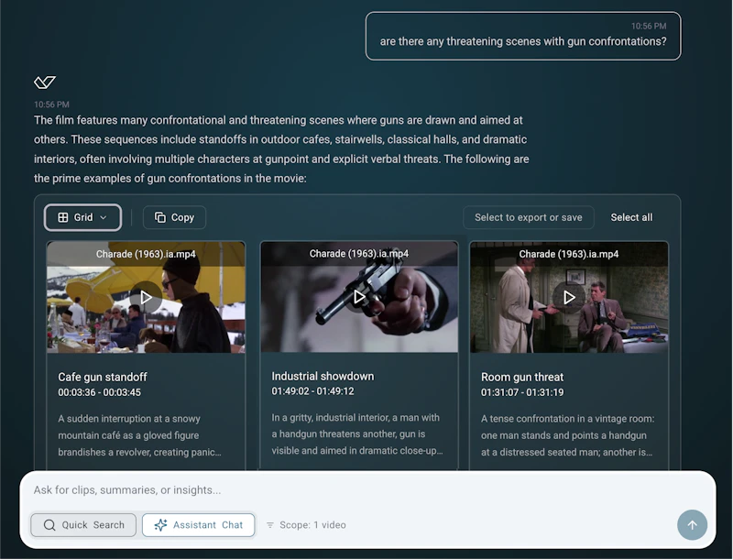Click filename label on Room gun threat card
Screen dimensions: 733x560
tap(569, 254)
